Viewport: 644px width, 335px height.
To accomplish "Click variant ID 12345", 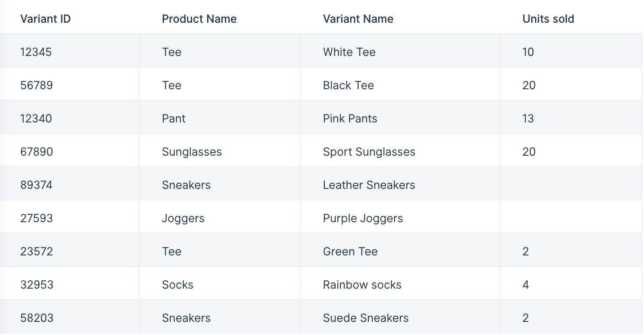I will [x=36, y=52].
